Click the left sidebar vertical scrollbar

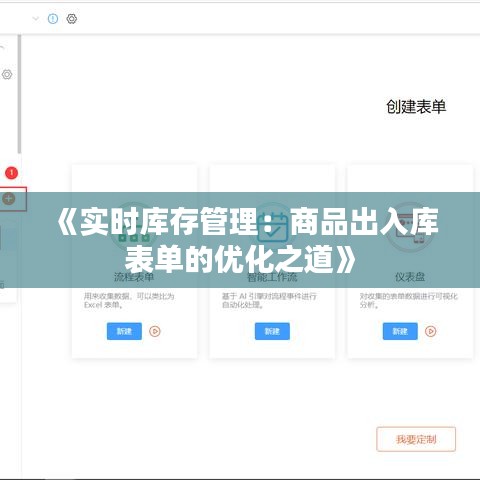click(19, 94)
